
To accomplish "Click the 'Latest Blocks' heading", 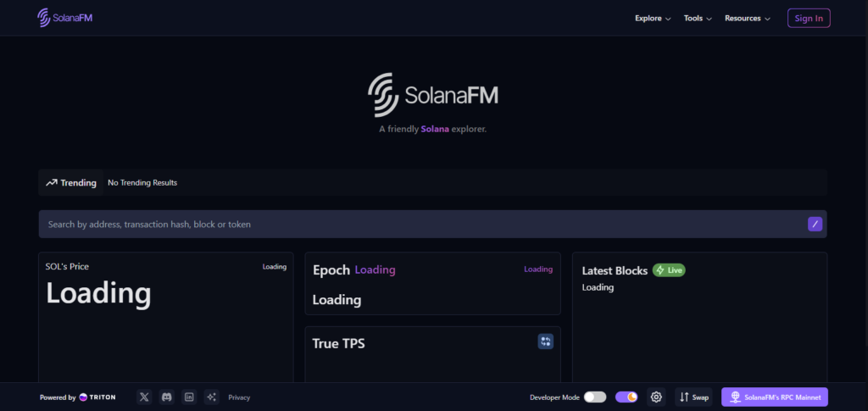I will click(615, 270).
